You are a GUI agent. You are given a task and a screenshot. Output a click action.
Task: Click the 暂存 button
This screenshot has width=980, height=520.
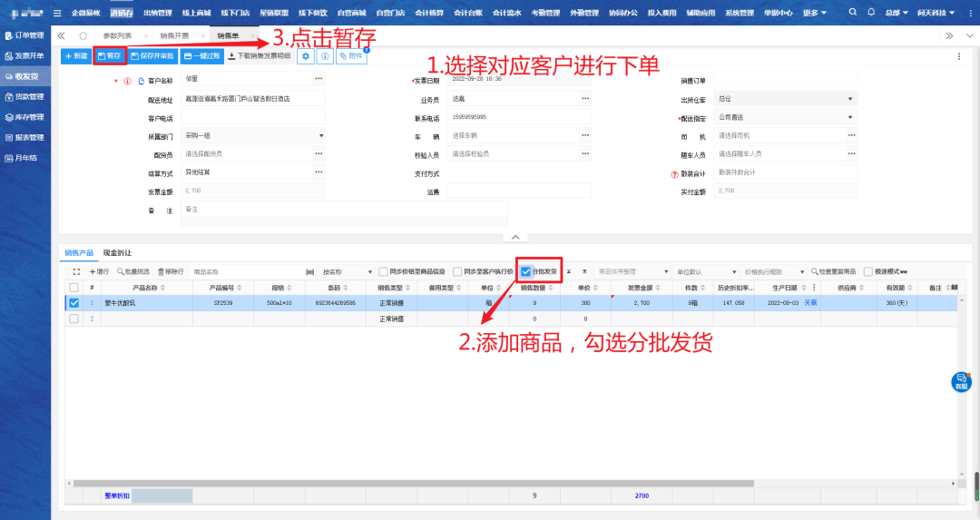tap(109, 56)
